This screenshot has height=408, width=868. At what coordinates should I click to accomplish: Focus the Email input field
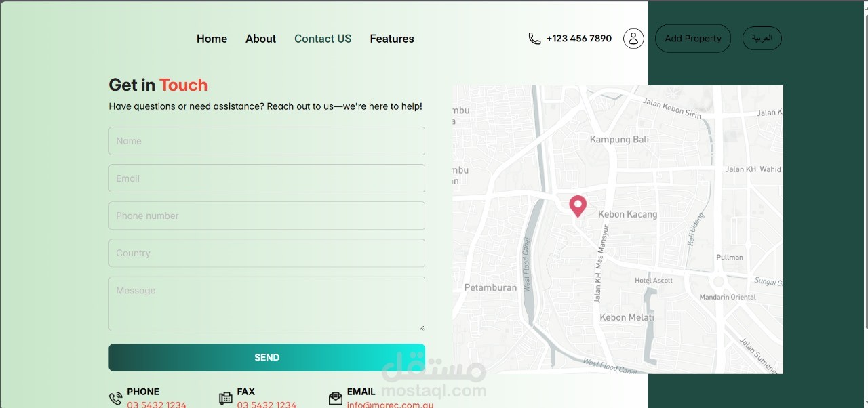(267, 178)
